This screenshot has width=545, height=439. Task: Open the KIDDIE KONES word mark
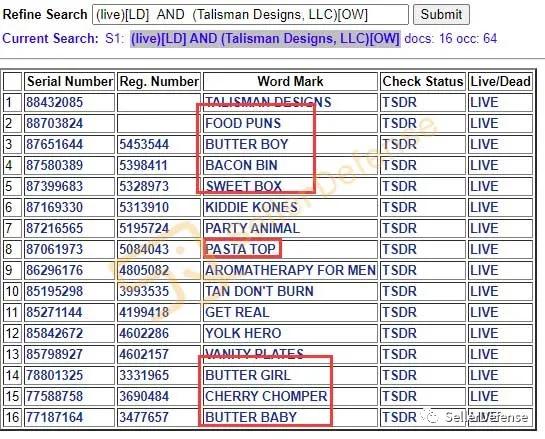pos(251,208)
